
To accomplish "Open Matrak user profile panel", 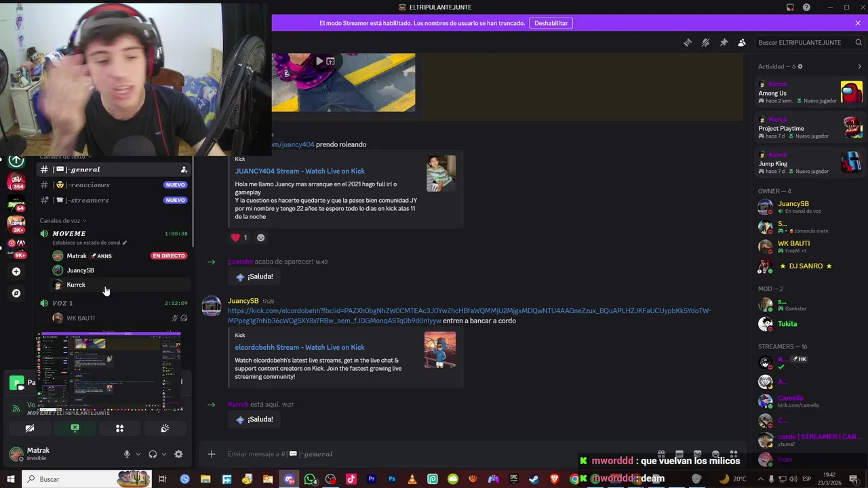I will point(61,454).
